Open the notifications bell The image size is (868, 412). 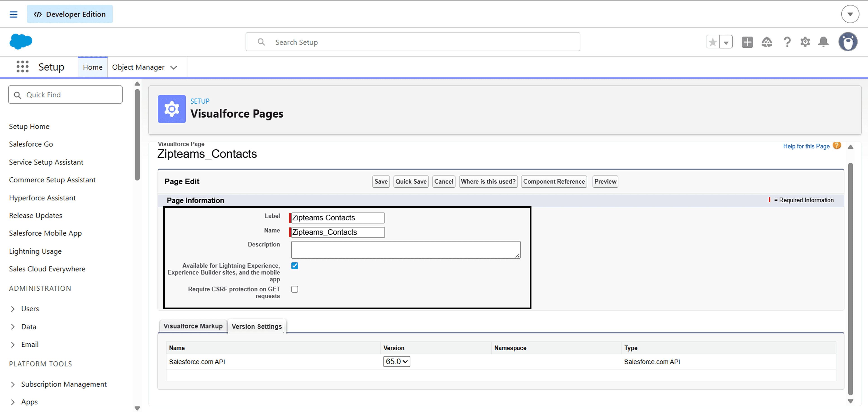click(823, 42)
